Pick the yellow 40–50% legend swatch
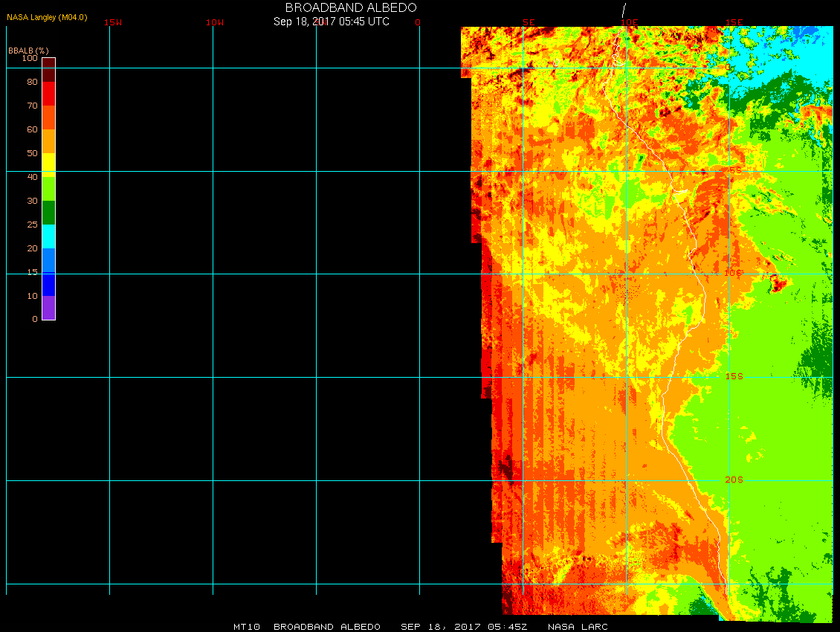The width and height of the screenshot is (840, 632). click(x=48, y=164)
